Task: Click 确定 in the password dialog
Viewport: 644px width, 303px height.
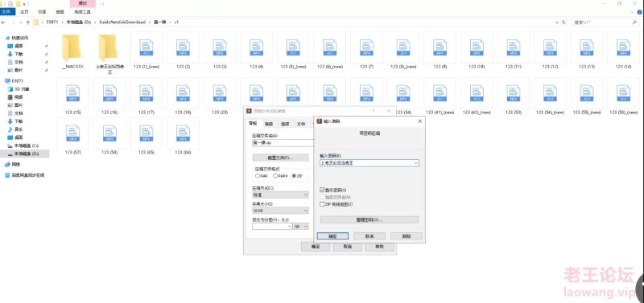Action: [x=332, y=236]
